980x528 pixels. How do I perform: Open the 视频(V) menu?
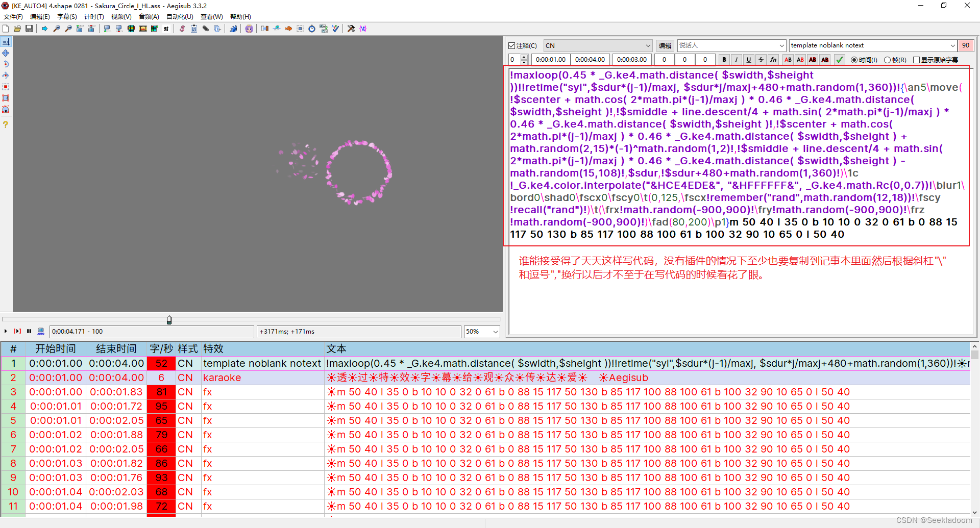121,17
